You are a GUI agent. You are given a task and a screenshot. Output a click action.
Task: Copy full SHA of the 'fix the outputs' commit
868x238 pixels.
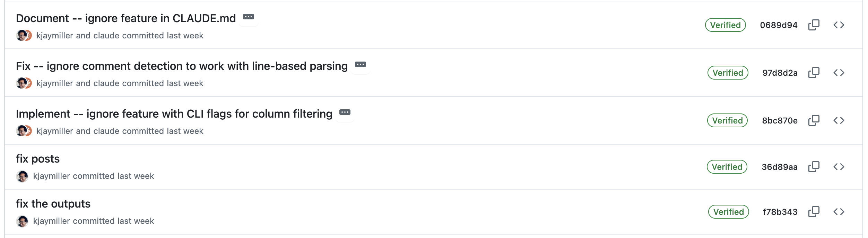coord(814,211)
